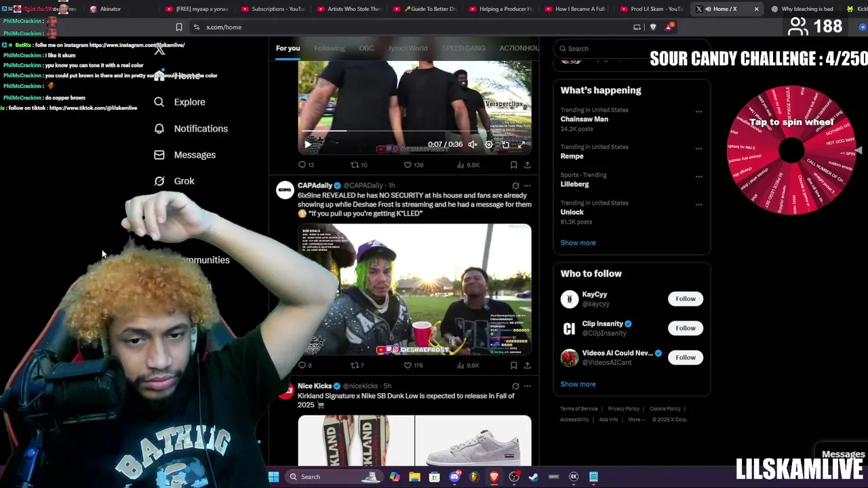Open more options on CAPAdaily post

pos(527,186)
